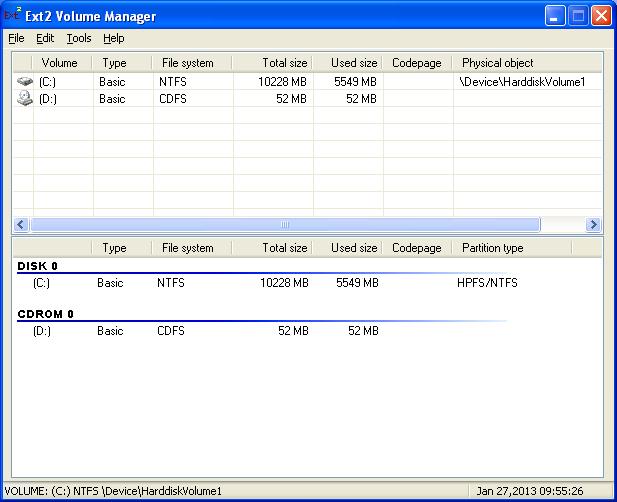Select the CDROM 0 group header
The width and height of the screenshot is (617, 502).
tap(46, 314)
